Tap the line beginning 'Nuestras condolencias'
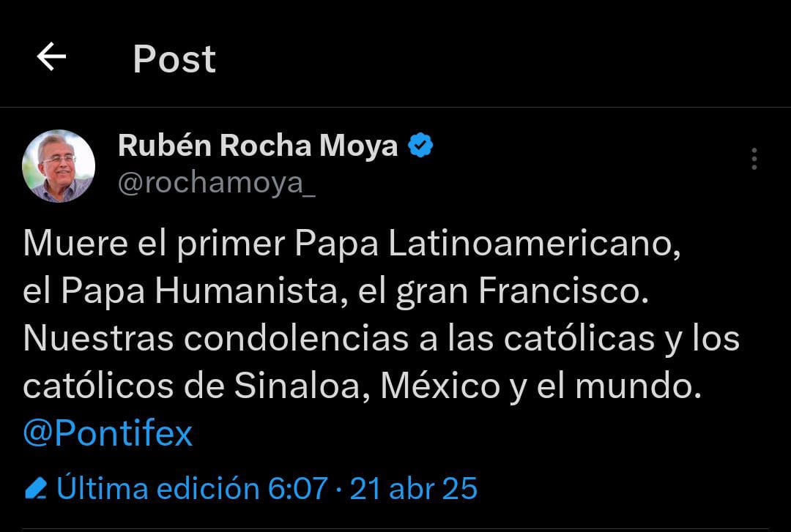The height and width of the screenshot is (532, 791). pyautogui.click(x=382, y=339)
